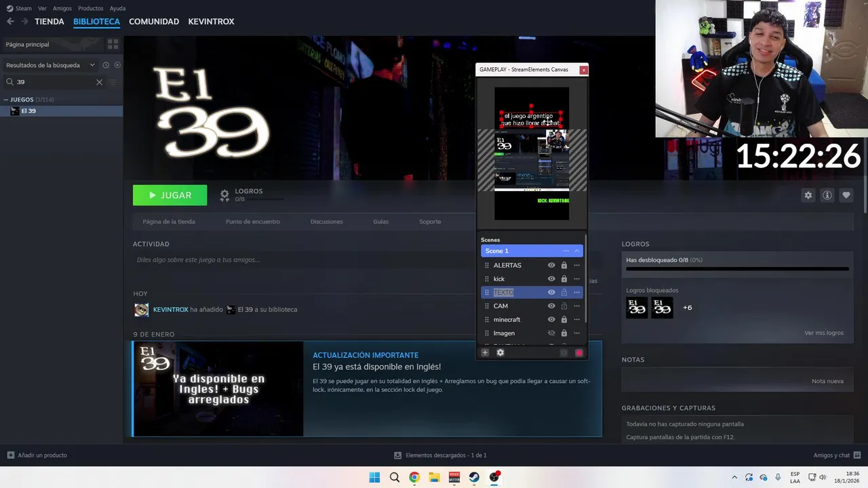The height and width of the screenshot is (488, 868).
Task: Open options menu for kick layer
Action: (577, 279)
